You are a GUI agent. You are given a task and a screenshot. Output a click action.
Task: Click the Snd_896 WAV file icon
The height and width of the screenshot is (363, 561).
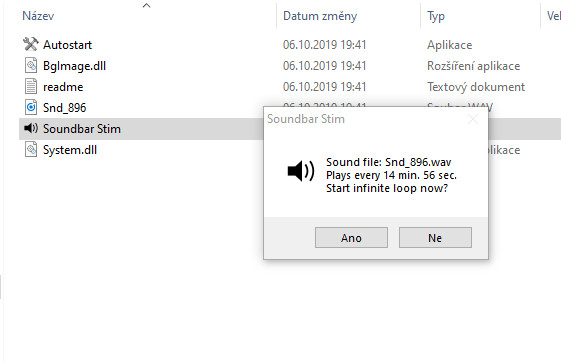pyautogui.click(x=31, y=107)
